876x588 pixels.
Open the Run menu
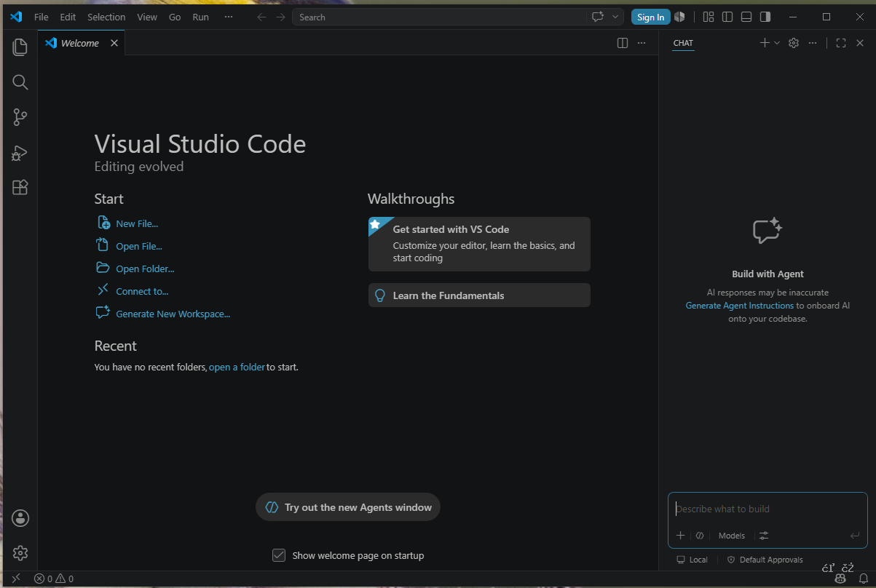200,17
